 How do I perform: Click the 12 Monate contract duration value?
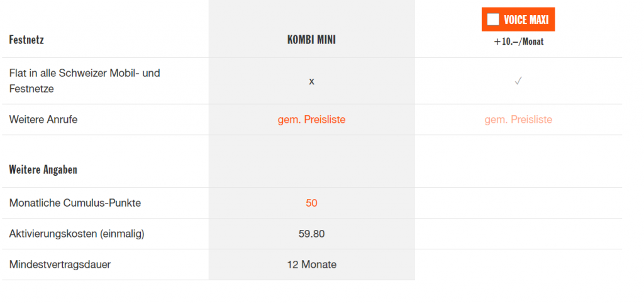coord(311,265)
